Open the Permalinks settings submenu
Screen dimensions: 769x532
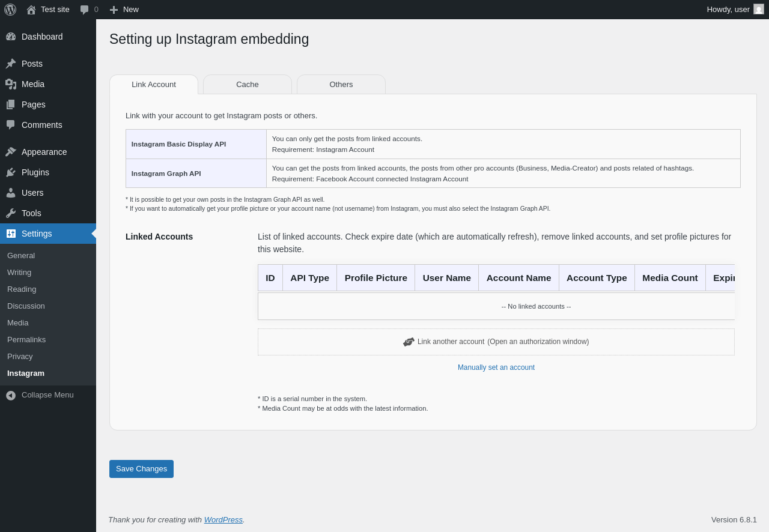click(26, 340)
